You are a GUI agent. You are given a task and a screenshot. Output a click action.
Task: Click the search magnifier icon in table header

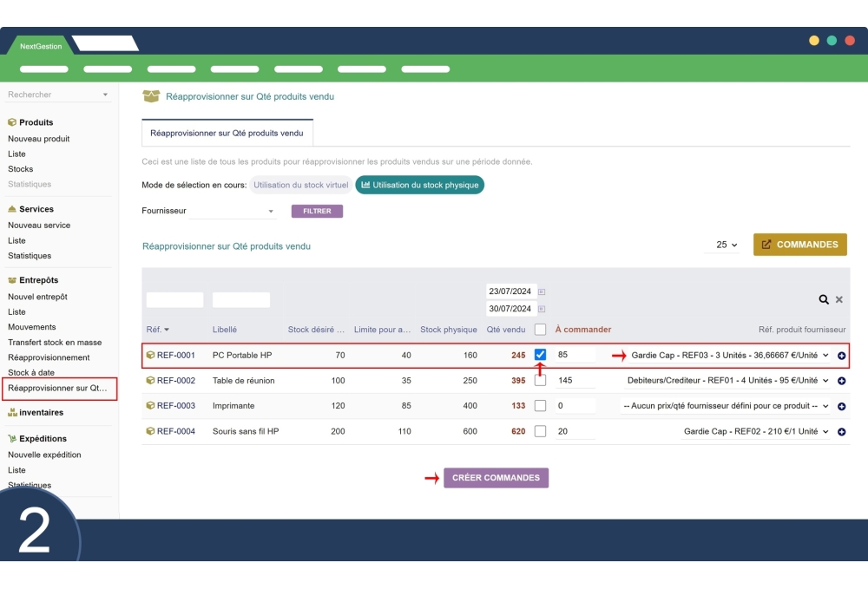[824, 299]
